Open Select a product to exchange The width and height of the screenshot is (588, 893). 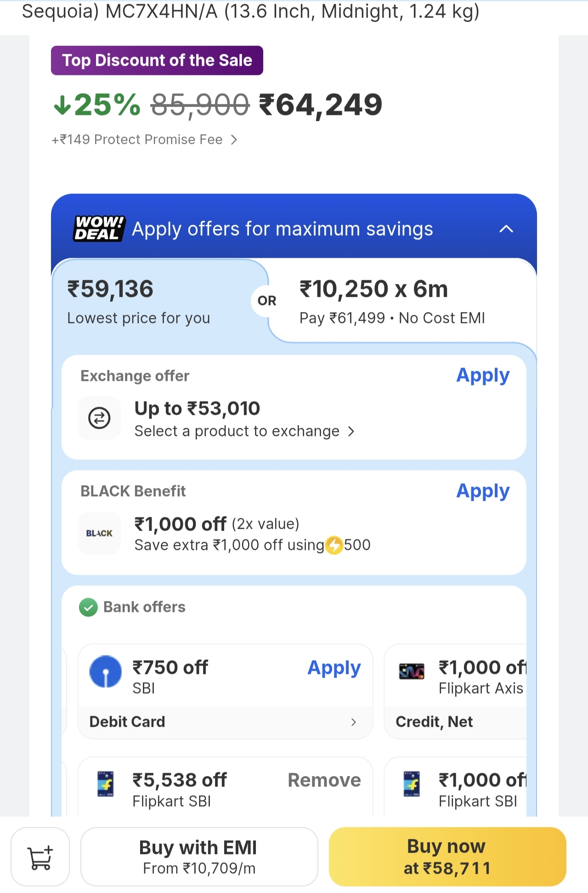pos(244,431)
